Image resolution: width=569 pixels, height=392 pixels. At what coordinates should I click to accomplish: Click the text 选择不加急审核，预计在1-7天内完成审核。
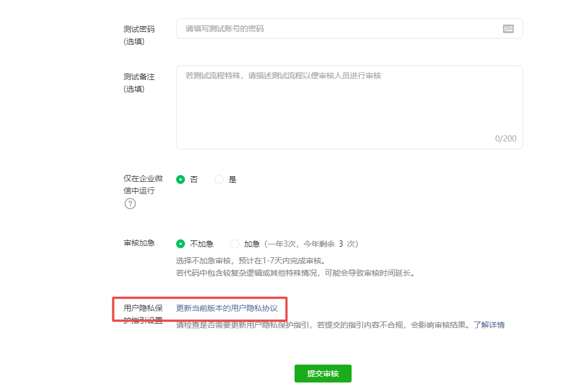[x=251, y=261]
